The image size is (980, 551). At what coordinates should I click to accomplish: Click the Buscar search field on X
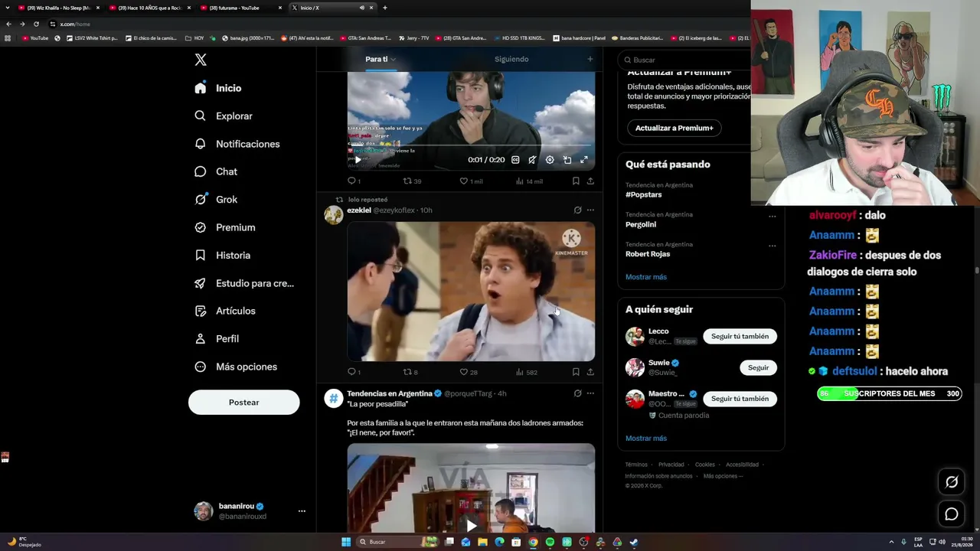(686, 60)
